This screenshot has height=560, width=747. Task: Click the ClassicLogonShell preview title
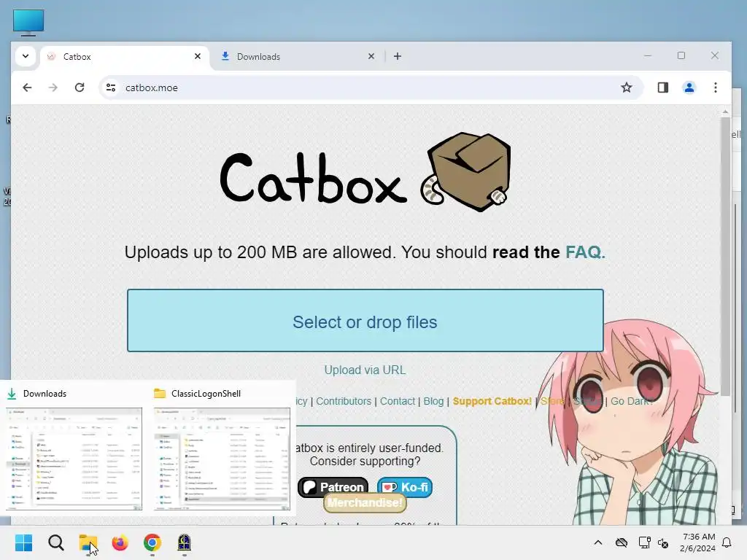point(206,394)
